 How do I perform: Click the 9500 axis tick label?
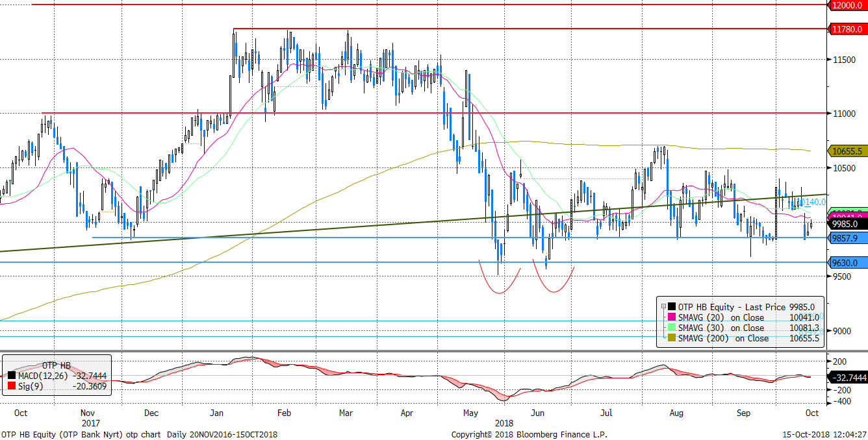[x=841, y=276]
